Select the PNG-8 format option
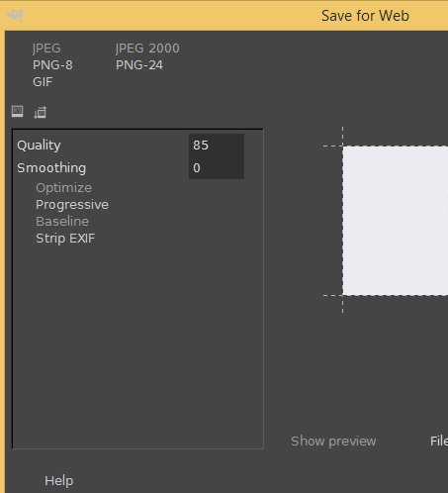The image size is (448, 493). (x=52, y=65)
